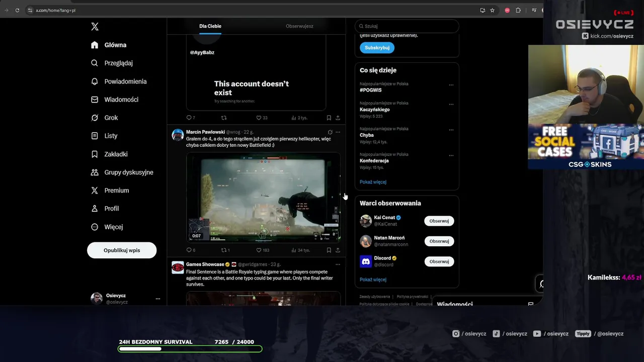This screenshot has width=644, height=362.
Task: Bookmark the AyyBabz post
Action: [329, 118]
